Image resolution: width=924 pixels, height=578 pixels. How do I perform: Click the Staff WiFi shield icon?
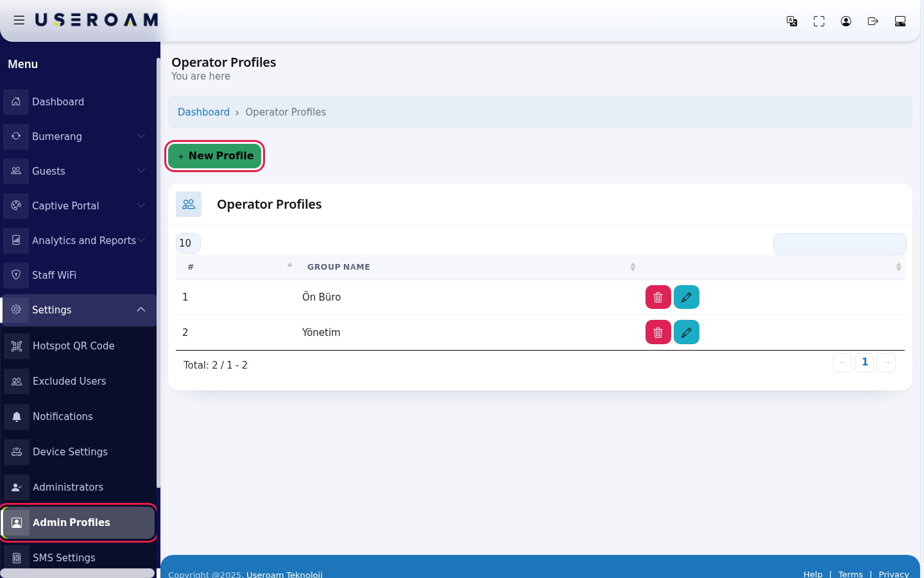(x=16, y=275)
